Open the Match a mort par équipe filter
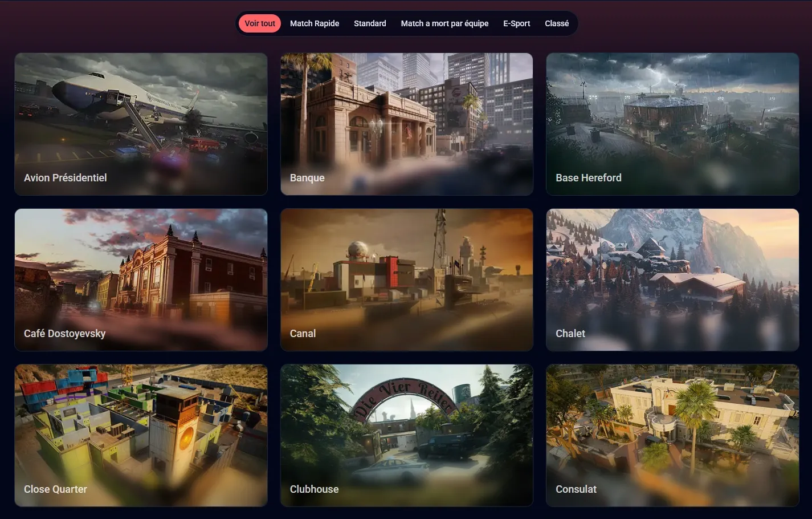Screen dimensions: 812x519 tap(444, 23)
